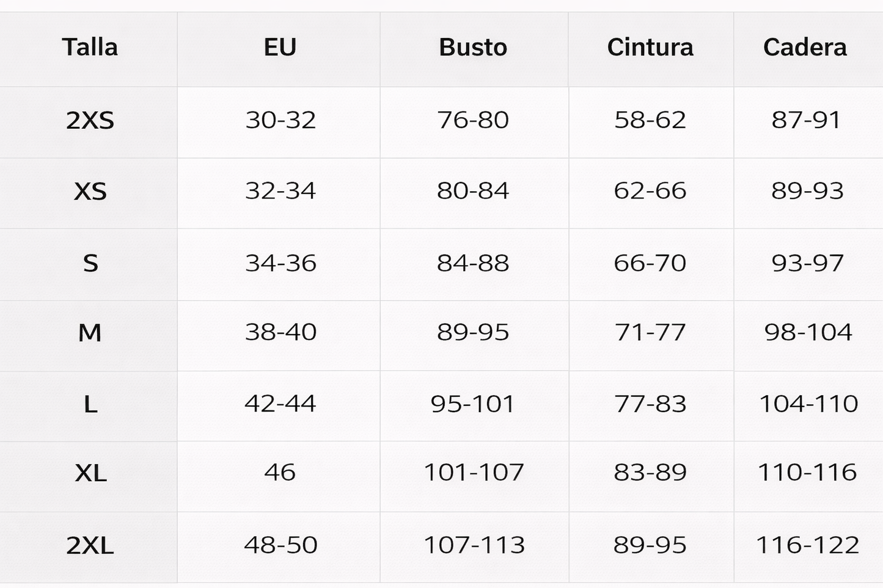Click the Cadera cell showing 116-122
The height and width of the screenshot is (588, 883).
[808, 545]
